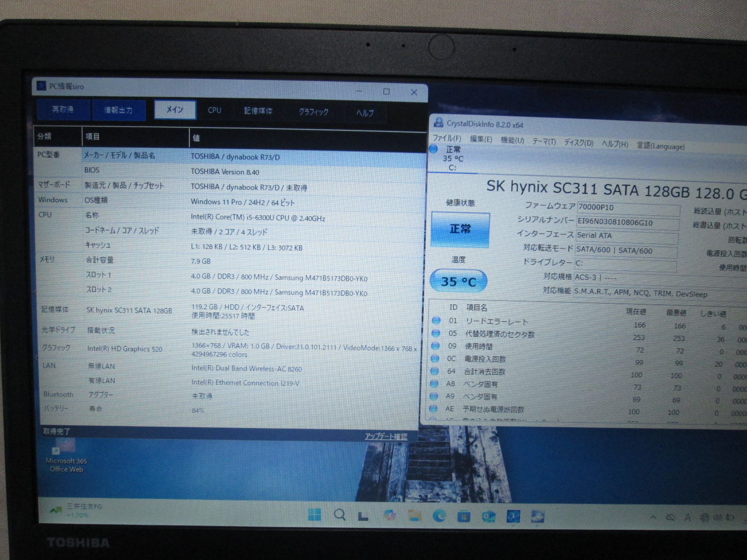Image resolution: width=747 pixels, height=560 pixels.
Task: Click the SK hynix SC311 disk title
Action: 616,190
